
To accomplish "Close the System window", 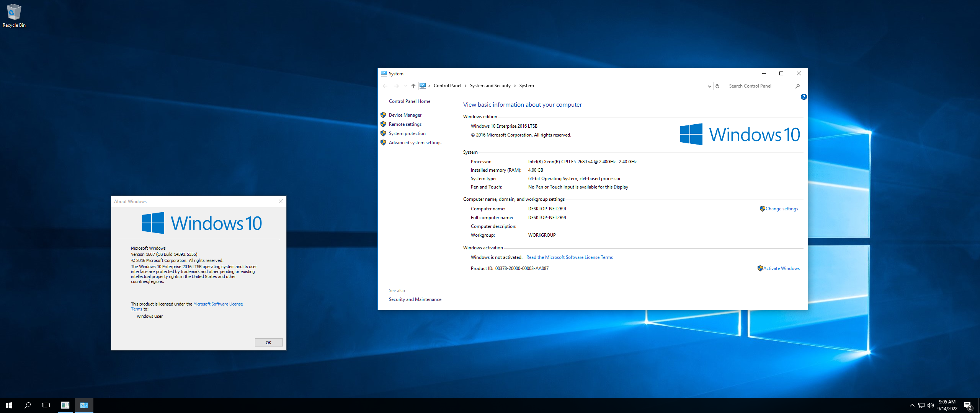I will click(x=799, y=73).
